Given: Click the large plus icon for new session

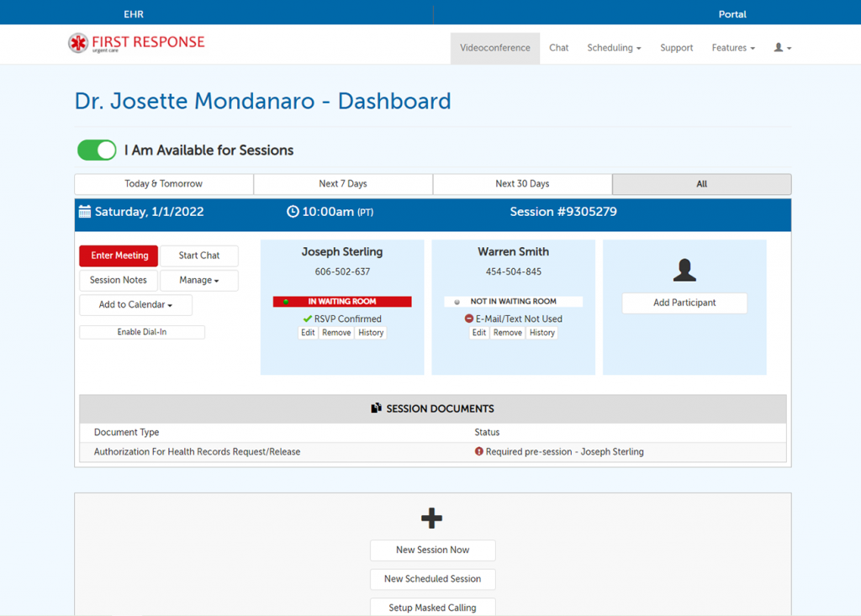Looking at the screenshot, I should click(431, 518).
